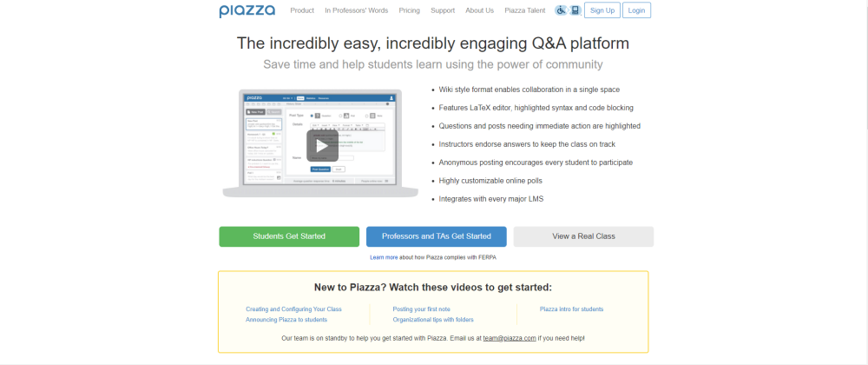Click Students Get Started button
Viewport: 868px width, 365px height.
click(x=289, y=236)
